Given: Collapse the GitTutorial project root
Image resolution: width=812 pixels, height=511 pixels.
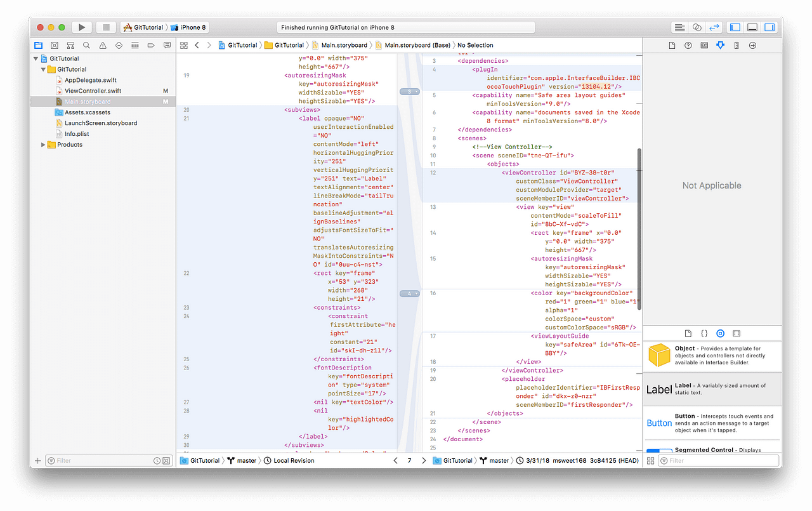Looking at the screenshot, I should (36, 58).
